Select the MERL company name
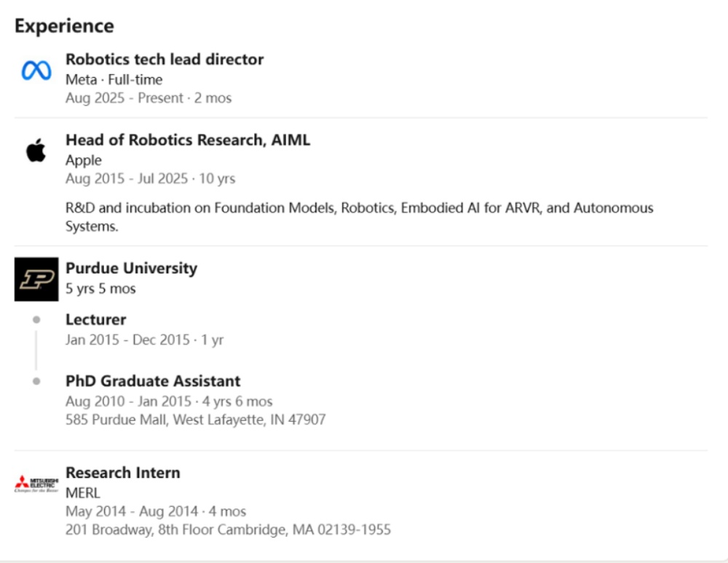 [x=82, y=492]
